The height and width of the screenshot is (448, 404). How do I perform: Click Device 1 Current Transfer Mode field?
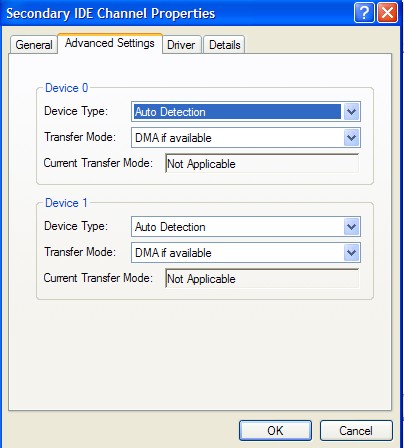[262, 278]
